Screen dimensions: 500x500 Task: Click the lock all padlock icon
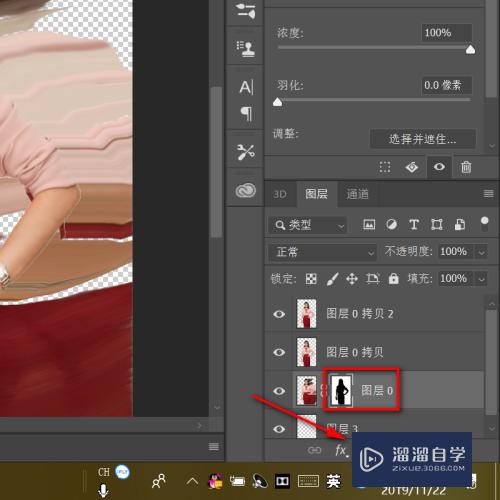pos(394,278)
